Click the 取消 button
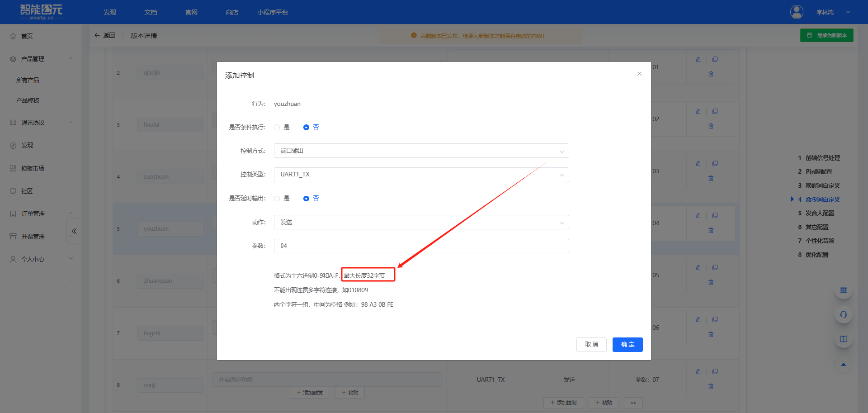 [x=591, y=345]
